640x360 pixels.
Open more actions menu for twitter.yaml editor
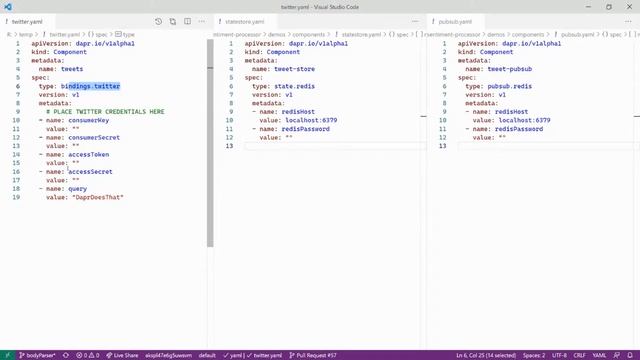pyautogui.click(x=202, y=22)
